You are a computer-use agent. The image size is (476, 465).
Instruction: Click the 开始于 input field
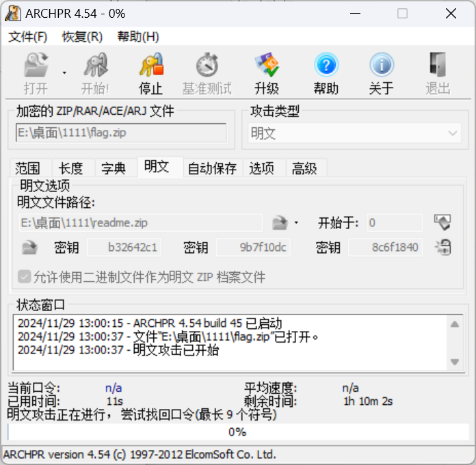pyautogui.click(x=395, y=223)
